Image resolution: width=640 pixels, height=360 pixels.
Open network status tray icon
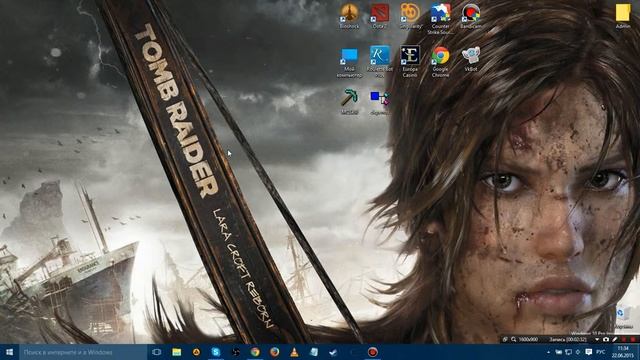tap(568, 352)
